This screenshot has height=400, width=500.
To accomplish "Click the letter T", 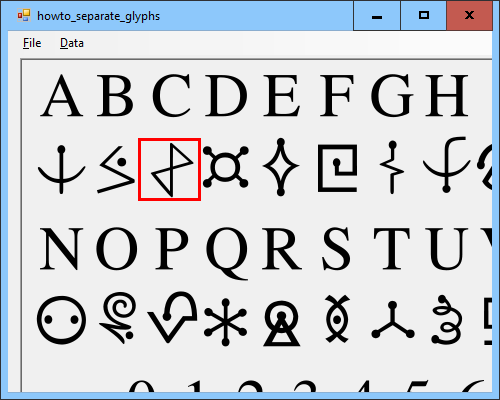I will click(x=392, y=249).
